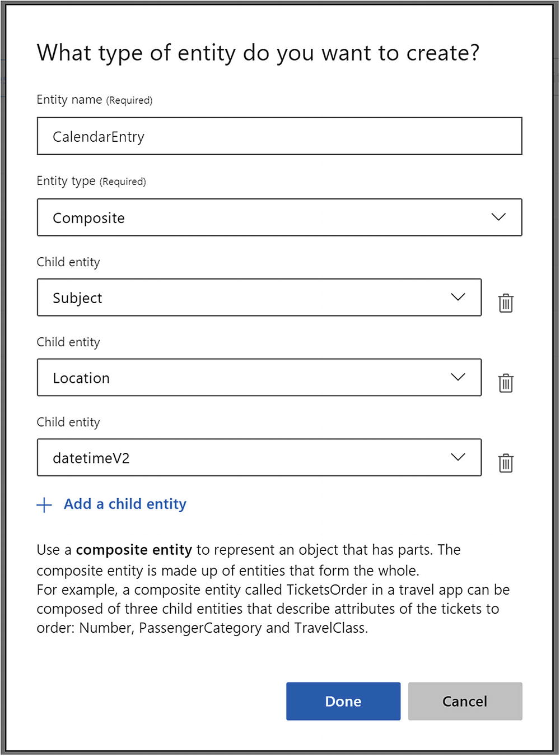Screen dimensions: 560x756
Task: Click the Entity name (Required) label
Action: tap(94, 100)
